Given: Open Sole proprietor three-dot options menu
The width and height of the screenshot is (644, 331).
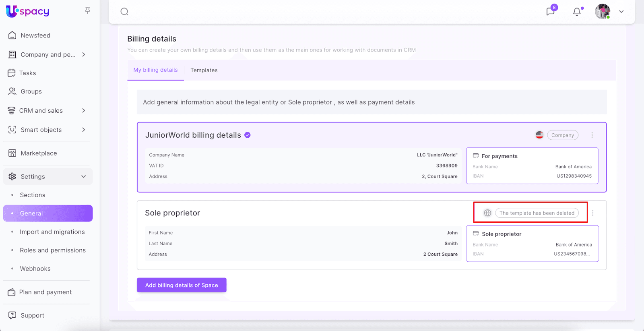Looking at the screenshot, I should click(592, 213).
